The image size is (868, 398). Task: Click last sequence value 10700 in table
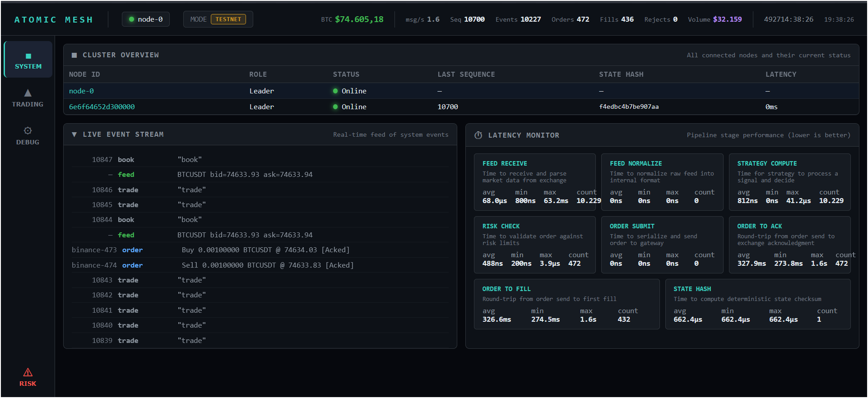[x=448, y=107]
